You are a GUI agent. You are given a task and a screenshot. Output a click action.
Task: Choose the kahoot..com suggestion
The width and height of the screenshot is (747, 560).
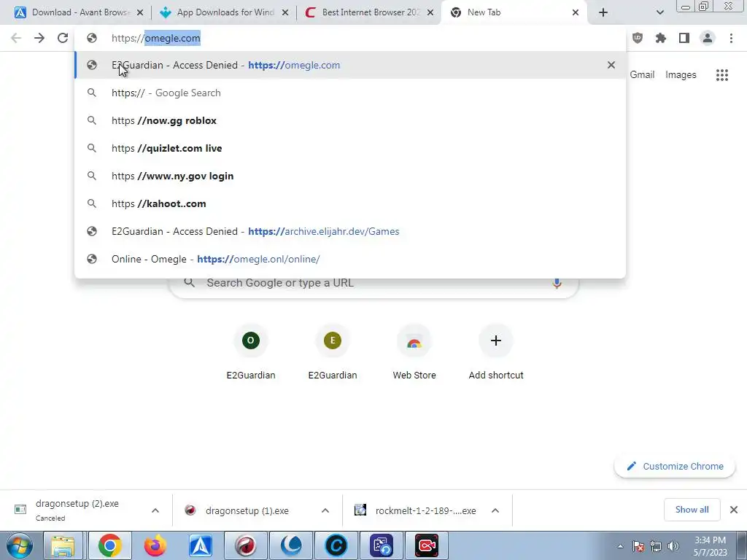[x=350, y=203]
